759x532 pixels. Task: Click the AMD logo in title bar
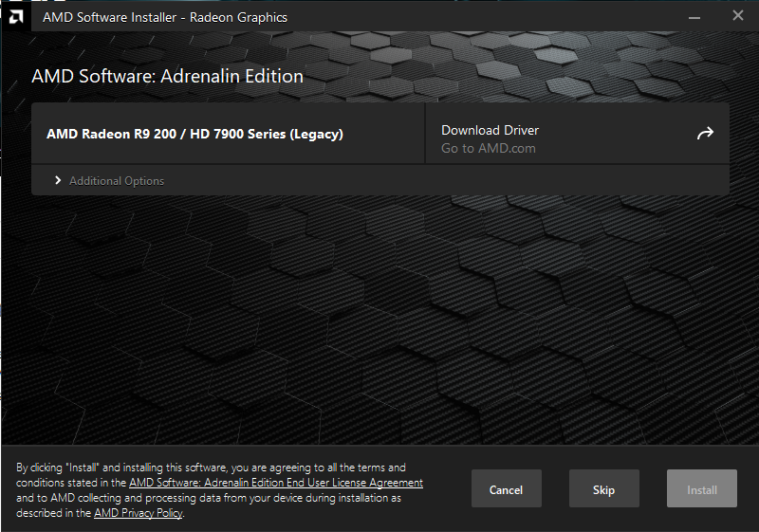tap(15, 17)
